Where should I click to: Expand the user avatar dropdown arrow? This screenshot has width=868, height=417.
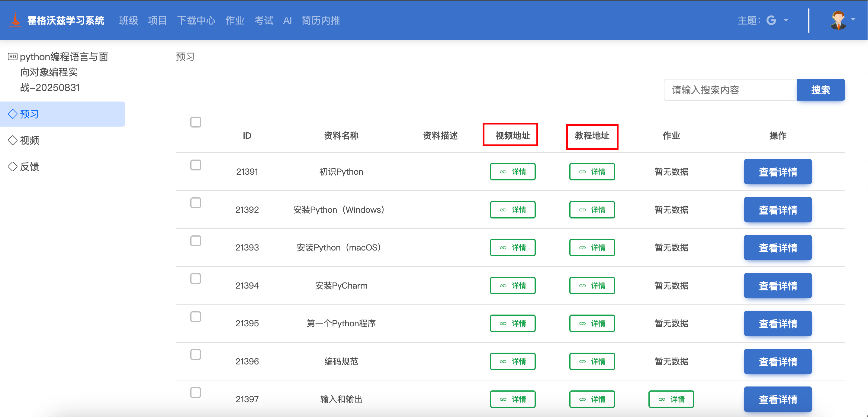tap(853, 20)
